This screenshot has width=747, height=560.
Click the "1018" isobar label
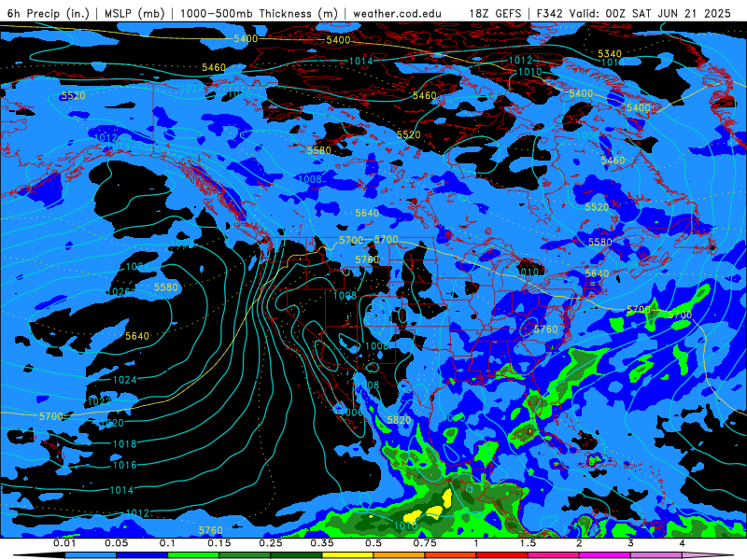pos(124,444)
